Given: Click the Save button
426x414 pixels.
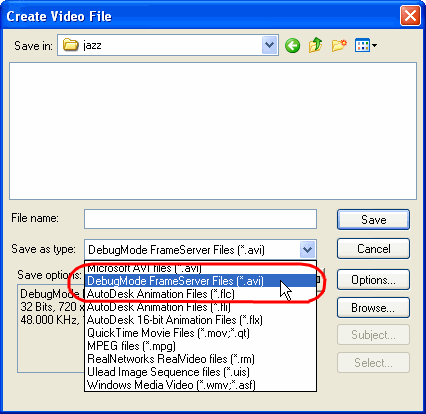Looking at the screenshot, I should point(373,220).
